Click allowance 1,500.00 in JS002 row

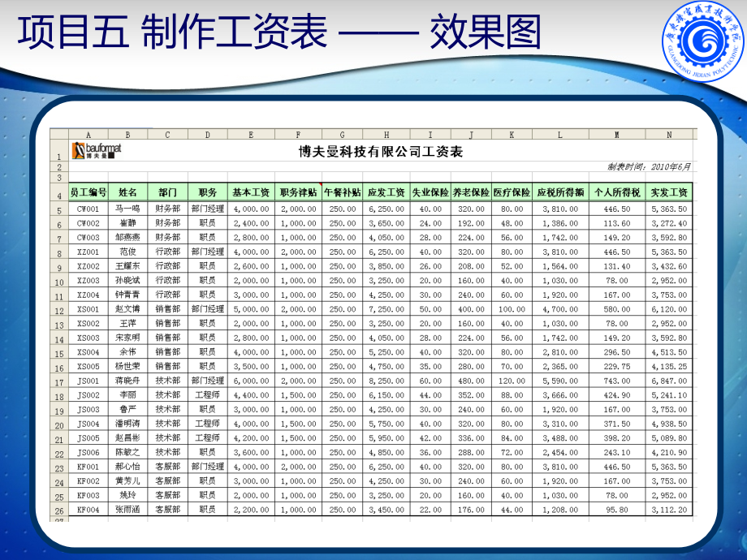click(298, 395)
